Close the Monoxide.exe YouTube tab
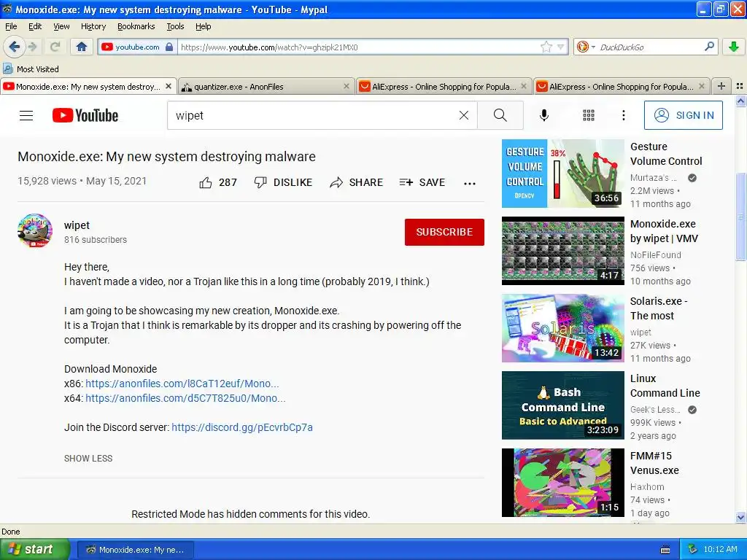The height and width of the screenshot is (560, 747). tap(169, 86)
